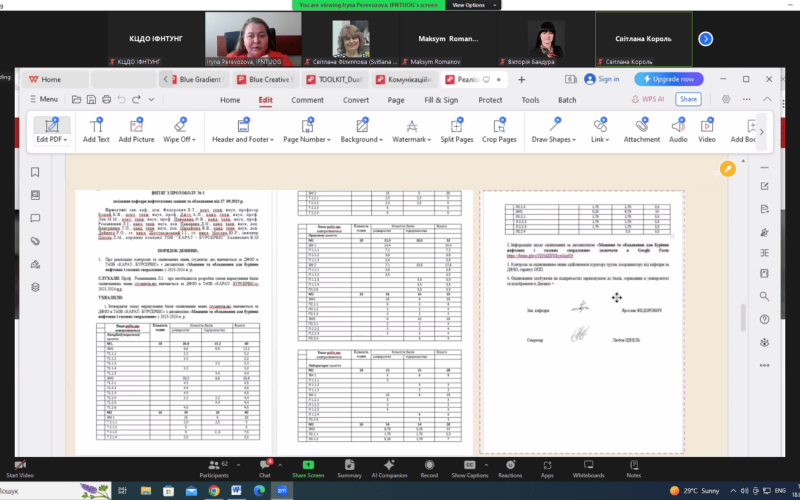This screenshot has height=500, width=800.
Task: Click the Open file folder icon
Action: tap(76, 99)
